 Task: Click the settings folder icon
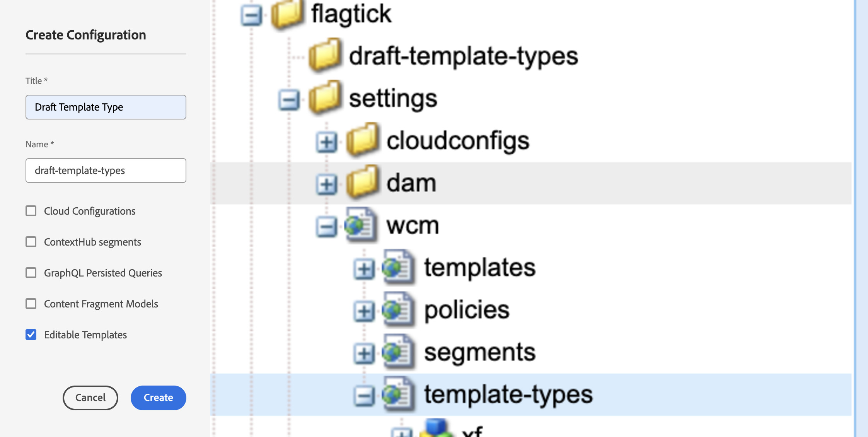point(325,98)
